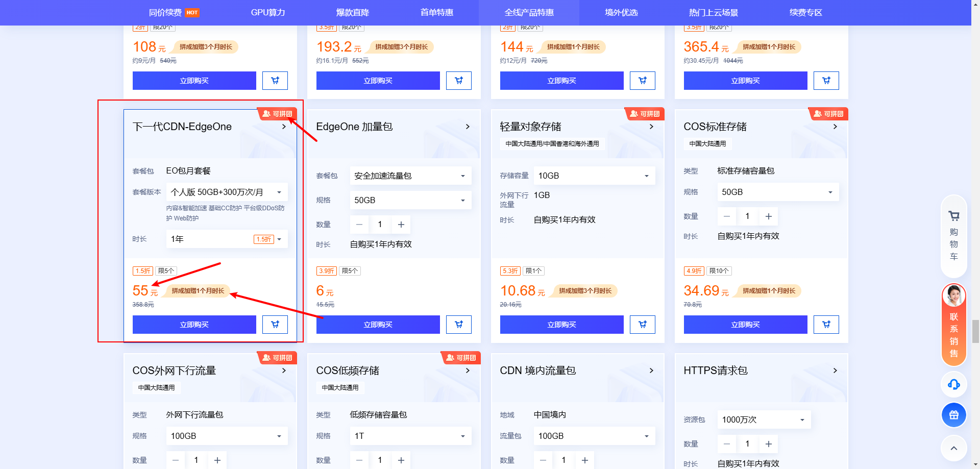The image size is (980, 469).
Task: Go back to top with the up-arrow button
Action: pos(954,449)
